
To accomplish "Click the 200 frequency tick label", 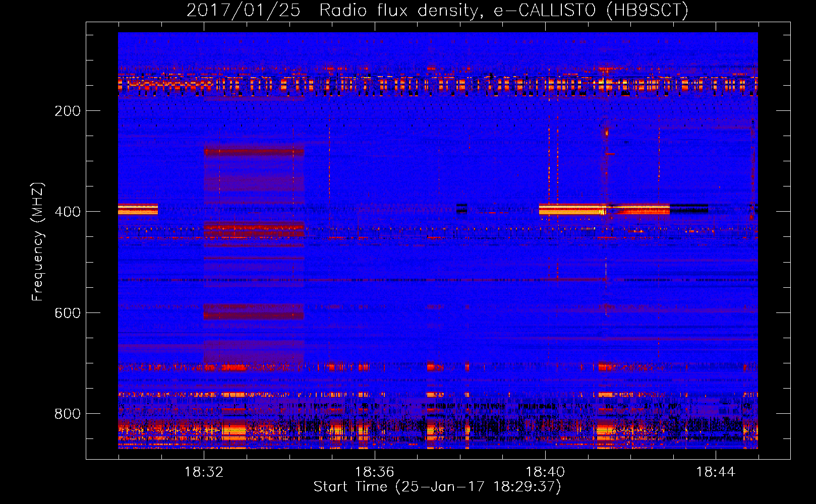I will click(x=68, y=111).
